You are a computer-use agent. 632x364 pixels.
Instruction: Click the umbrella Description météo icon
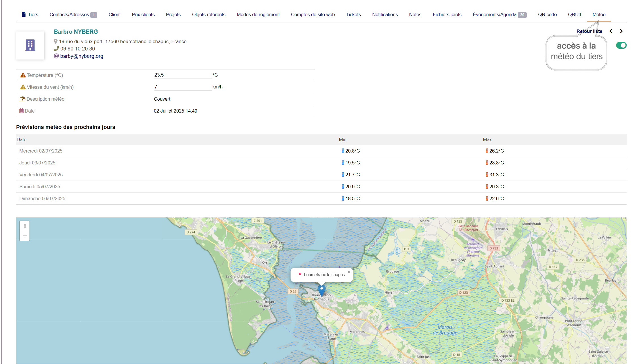coord(22,99)
